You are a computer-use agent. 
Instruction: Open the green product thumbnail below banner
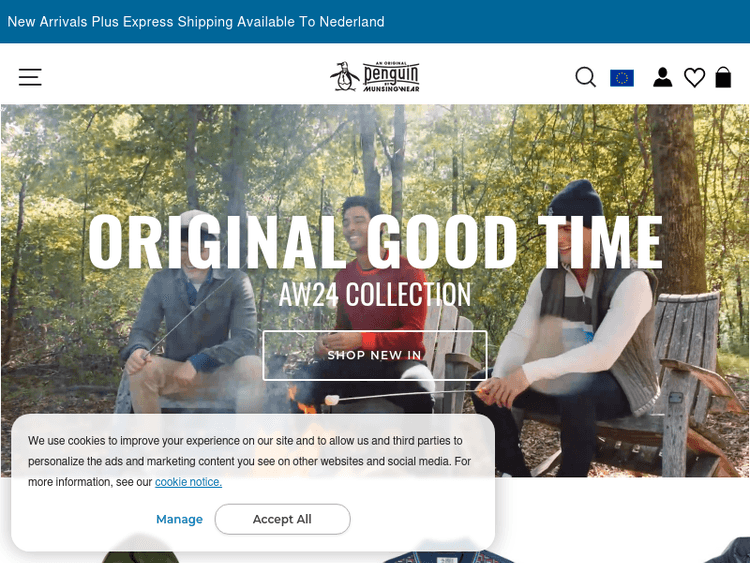141,549
